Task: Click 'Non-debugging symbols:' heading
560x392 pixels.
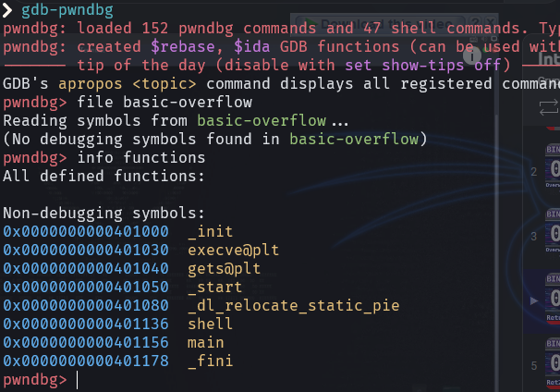Action: 103,214
